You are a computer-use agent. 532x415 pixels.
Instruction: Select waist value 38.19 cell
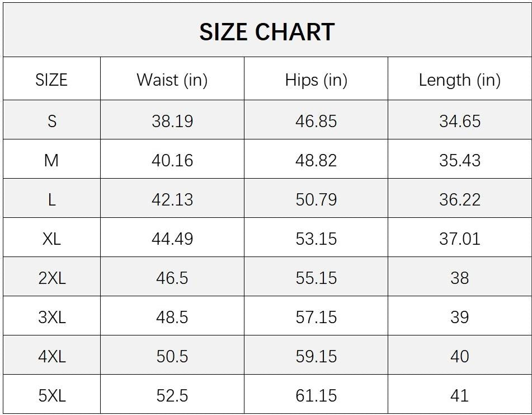point(172,121)
